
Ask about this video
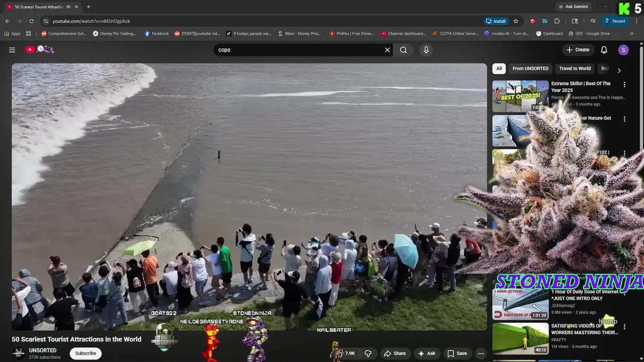point(426,353)
